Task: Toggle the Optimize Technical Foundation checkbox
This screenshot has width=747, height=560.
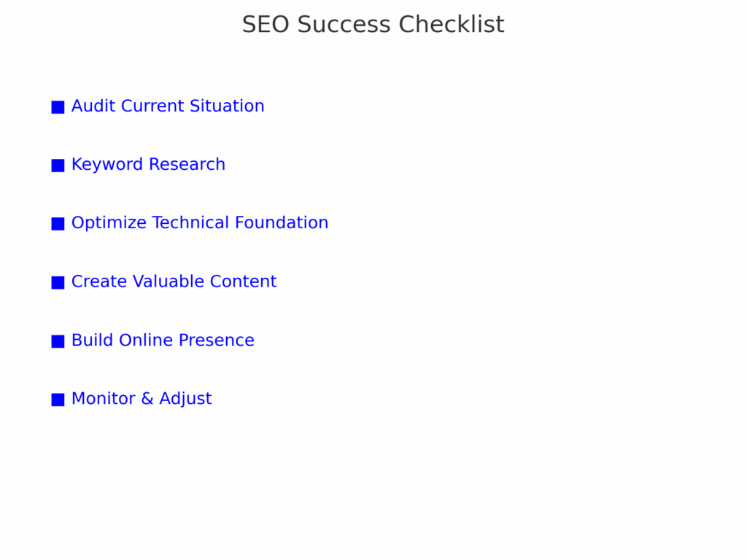Action: [x=58, y=224]
